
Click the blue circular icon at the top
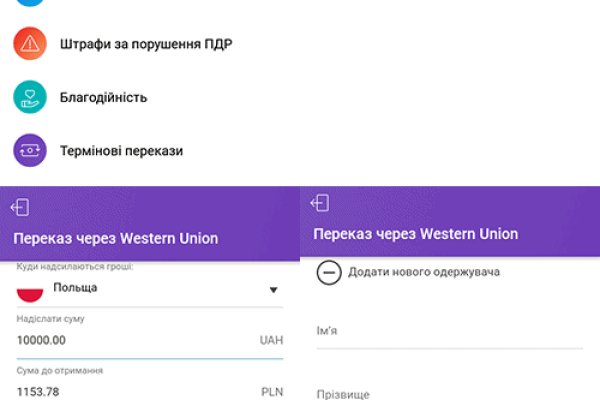click(30, 3)
